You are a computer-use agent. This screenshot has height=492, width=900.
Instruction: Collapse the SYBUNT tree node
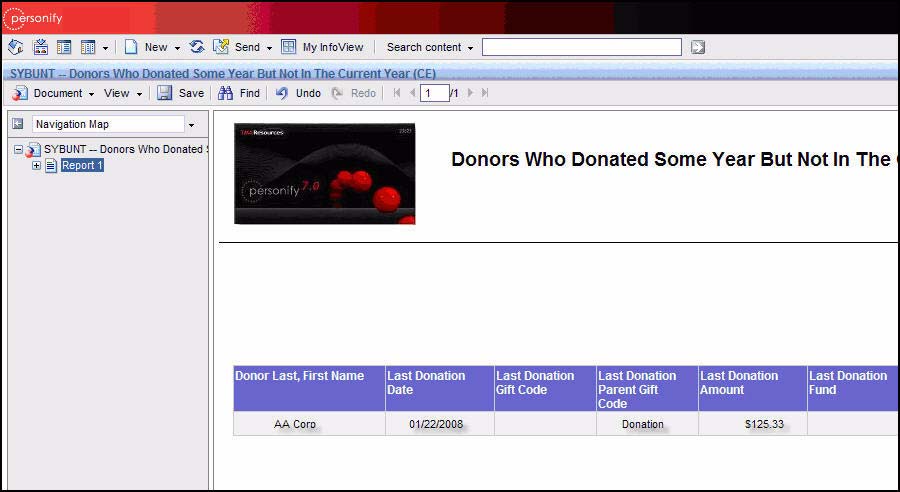point(18,149)
